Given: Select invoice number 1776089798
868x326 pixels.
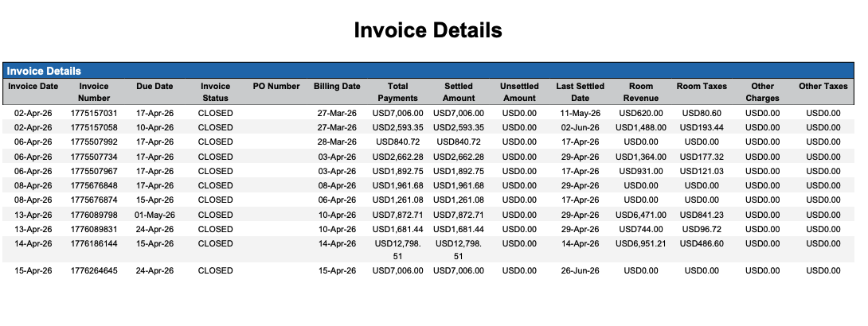Looking at the screenshot, I should pyautogui.click(x=94, y=215).
